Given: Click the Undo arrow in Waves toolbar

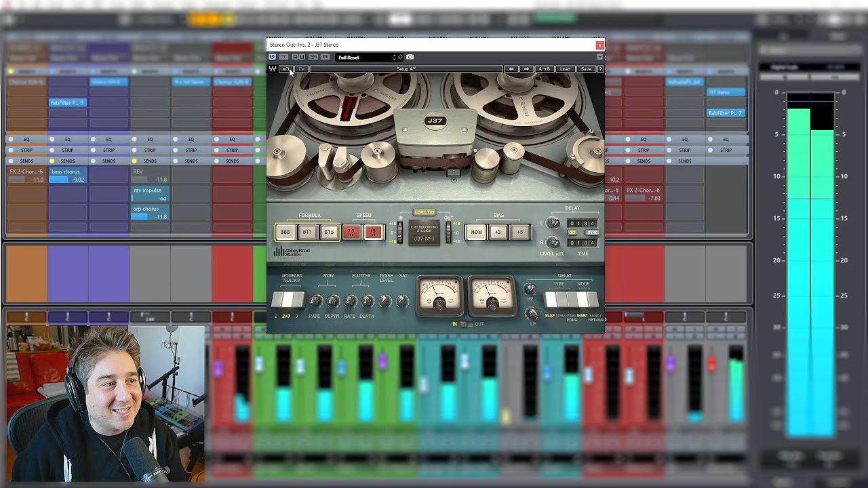Looking at the screenshot, I should pyautogui.click(x=287, y=69).
